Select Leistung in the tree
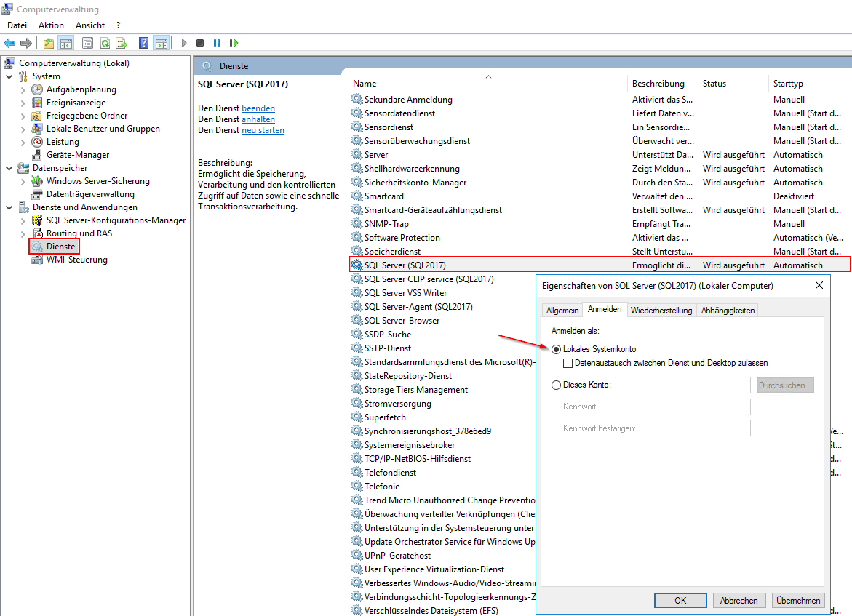Image resolution: width=852 pixels, height=616 pixels. 63,142
